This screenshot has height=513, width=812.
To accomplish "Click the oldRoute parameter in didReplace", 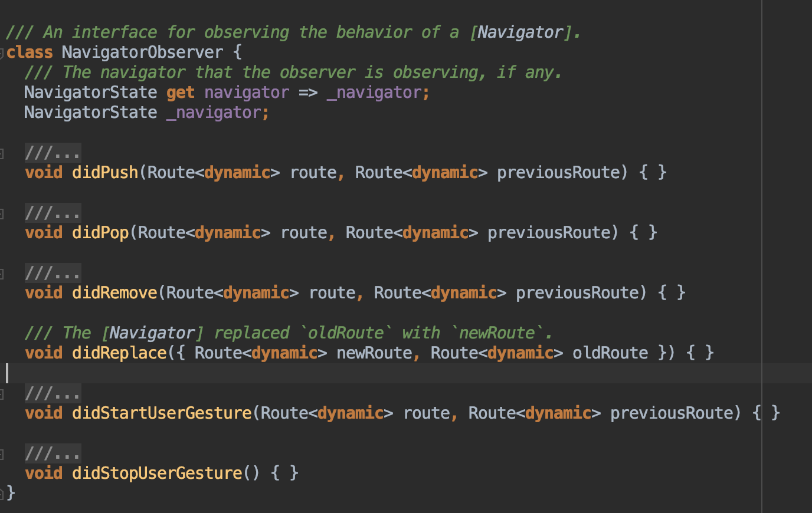I will click(x=610, y=353).
